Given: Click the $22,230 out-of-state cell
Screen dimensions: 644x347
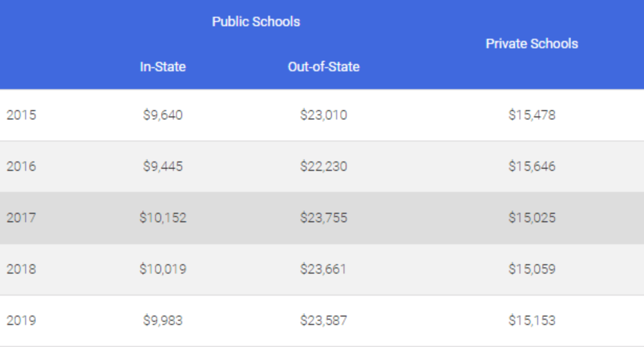Looking at the screenshot, I should (x=324, y=166).
